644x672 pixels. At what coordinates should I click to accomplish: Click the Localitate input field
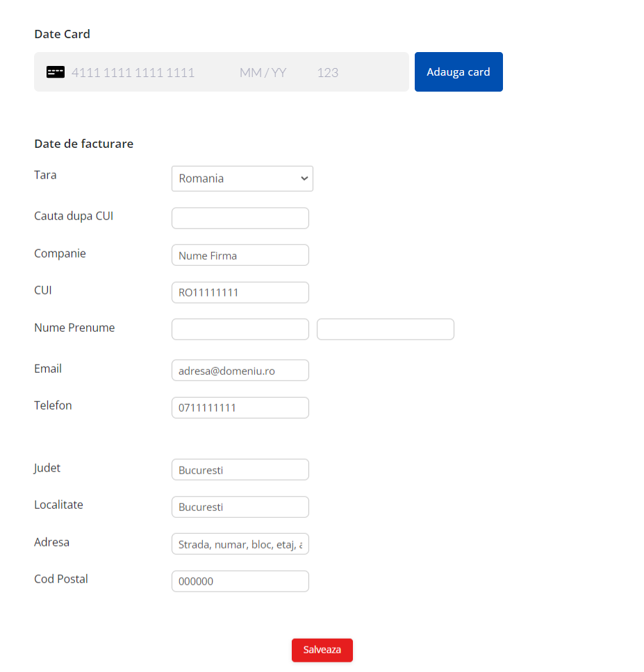240,507
